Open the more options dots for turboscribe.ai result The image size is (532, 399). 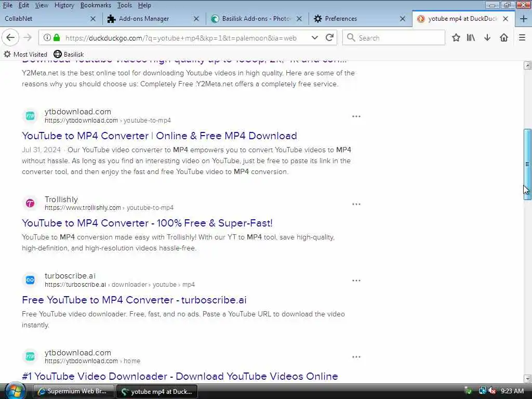[356, 281]
